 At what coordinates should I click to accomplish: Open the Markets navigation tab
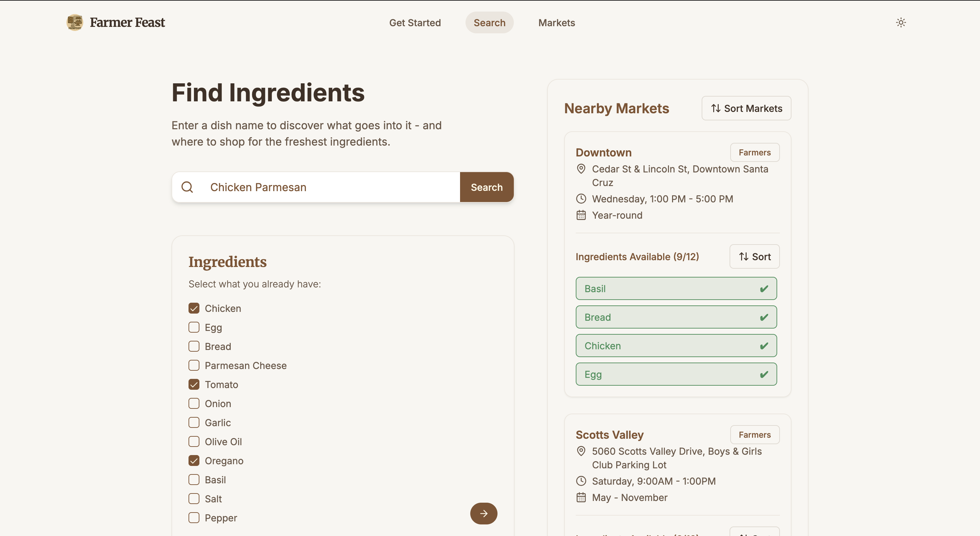556,23
